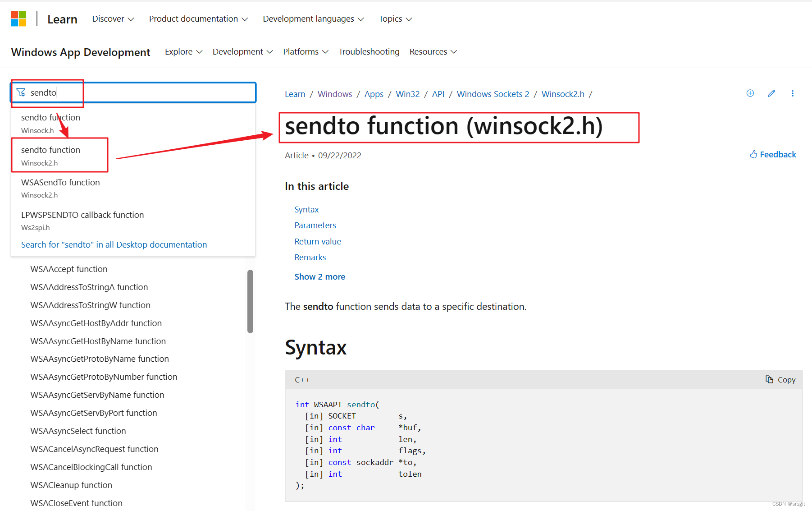Expand the Platforms menu
The image size is (812, 511).
pos(306,52)
